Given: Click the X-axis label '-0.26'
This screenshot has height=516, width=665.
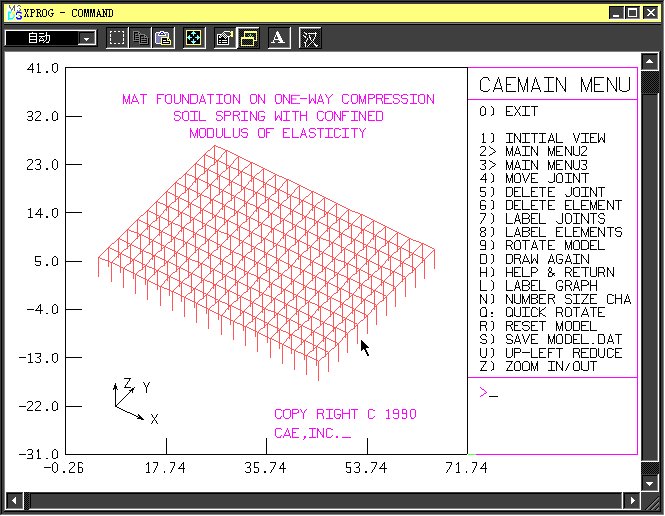Looking at the screenshot, I should (64, 468).
